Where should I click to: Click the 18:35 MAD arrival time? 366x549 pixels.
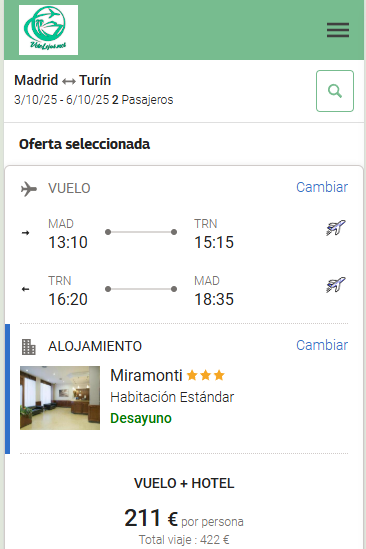(x=214, y=299)
